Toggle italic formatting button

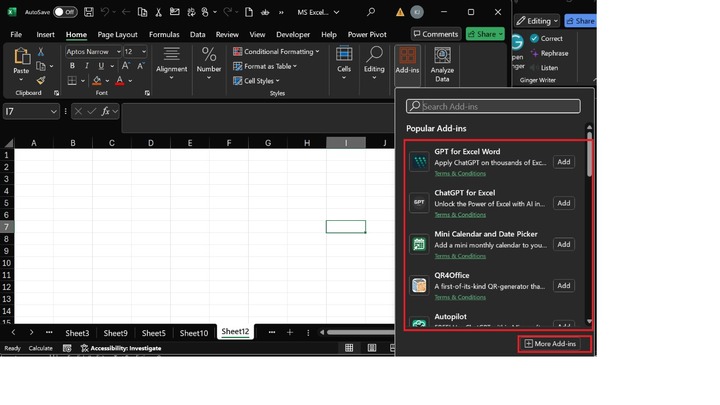87,66
